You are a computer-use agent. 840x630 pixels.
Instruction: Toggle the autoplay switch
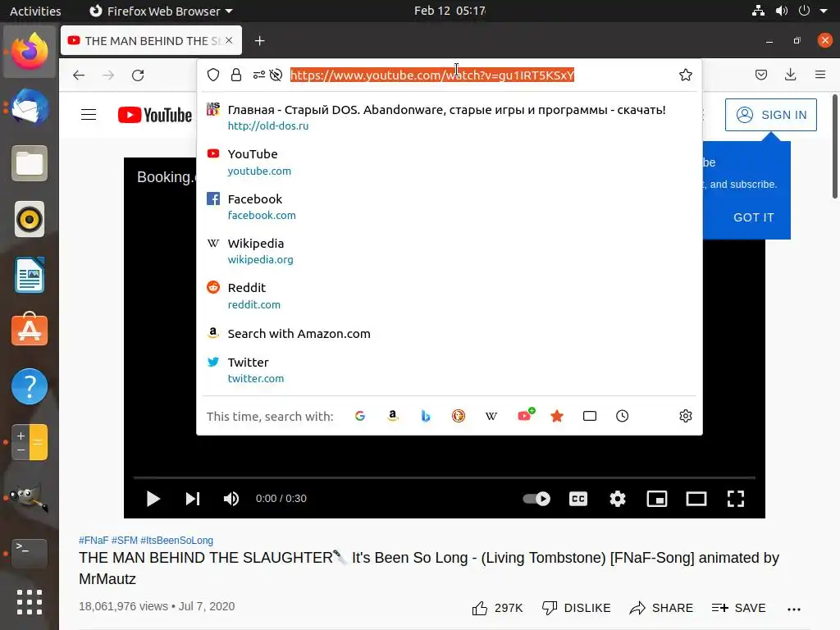[536, 499]
